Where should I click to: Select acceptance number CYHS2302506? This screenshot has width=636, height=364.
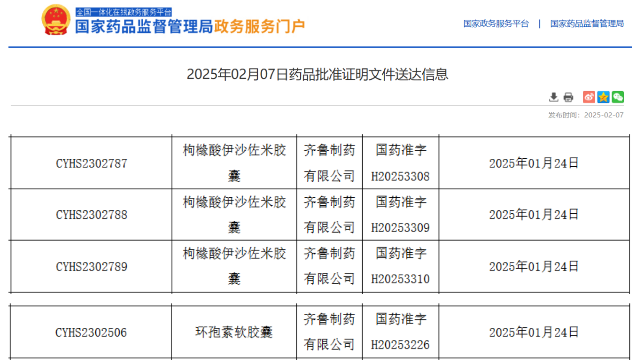(x=91, y=333)
